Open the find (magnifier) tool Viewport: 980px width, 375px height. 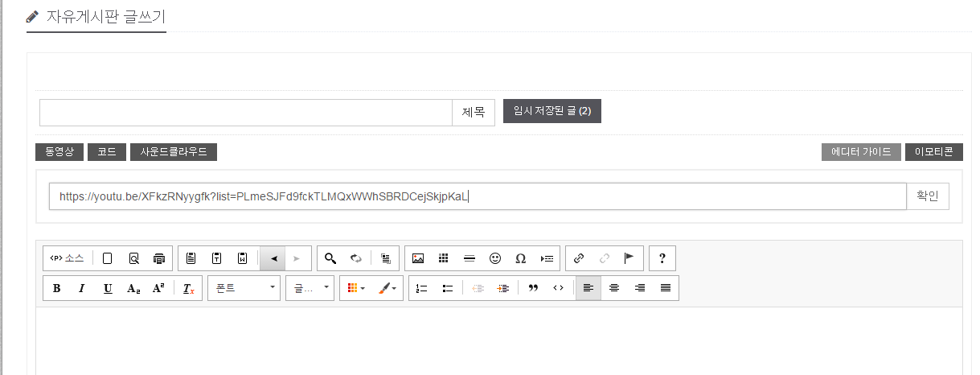[x=330, y=258]
